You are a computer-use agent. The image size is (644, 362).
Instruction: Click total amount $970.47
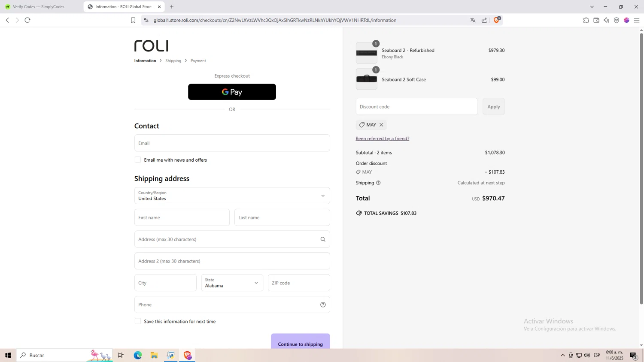(493, 198)
